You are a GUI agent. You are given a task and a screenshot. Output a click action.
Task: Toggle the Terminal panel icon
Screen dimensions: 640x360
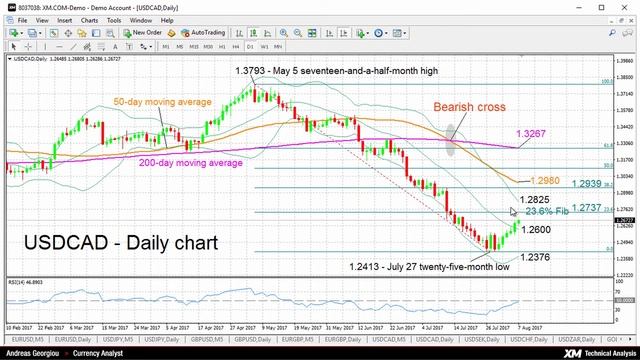[96, 33]
